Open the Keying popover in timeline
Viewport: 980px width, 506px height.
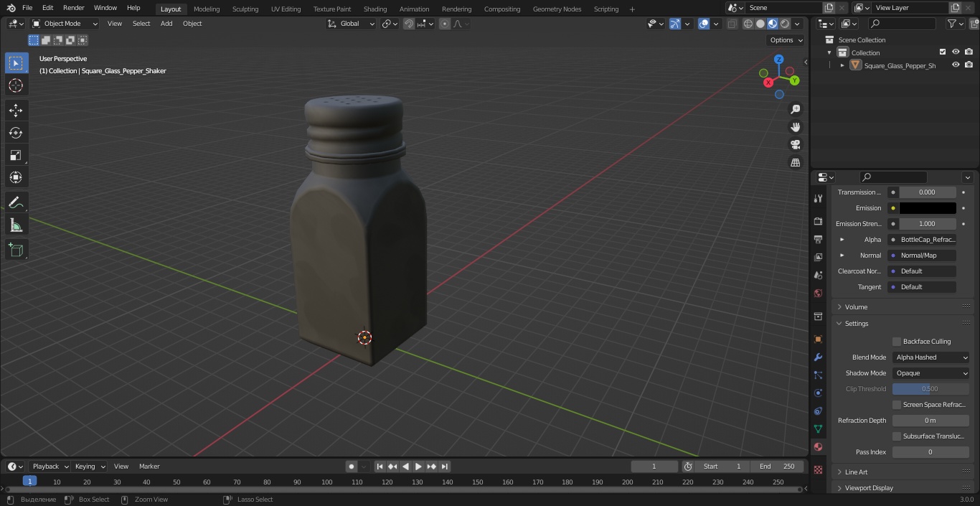coord(89,467)
